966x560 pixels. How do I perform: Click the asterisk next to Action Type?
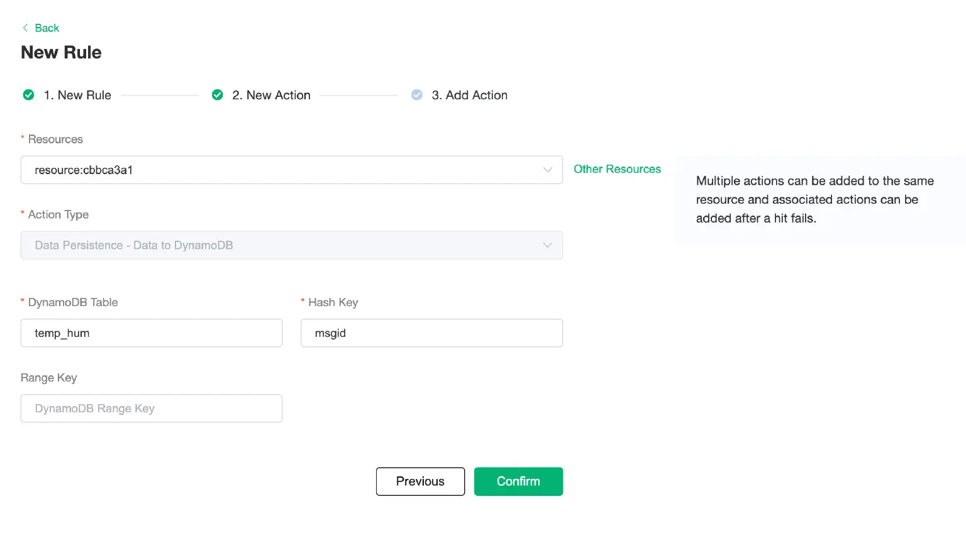[x=23, y=214]
